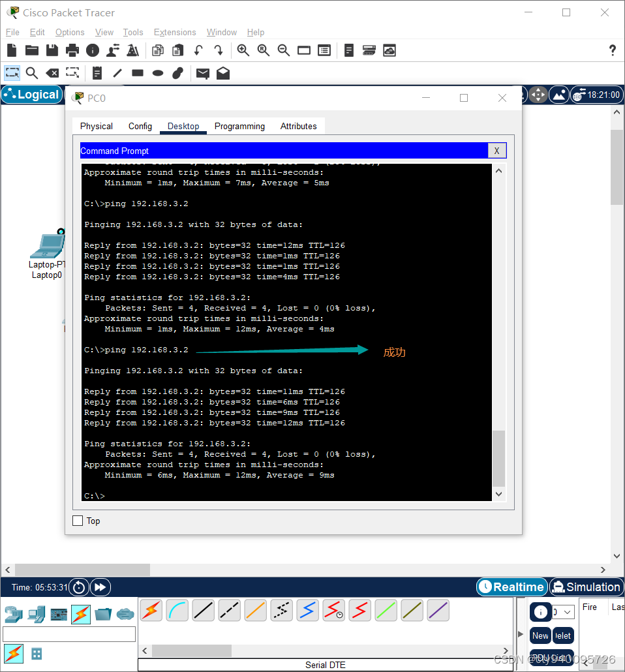
Task: Select the End Devices category icon
Action: tap(36, 614)
